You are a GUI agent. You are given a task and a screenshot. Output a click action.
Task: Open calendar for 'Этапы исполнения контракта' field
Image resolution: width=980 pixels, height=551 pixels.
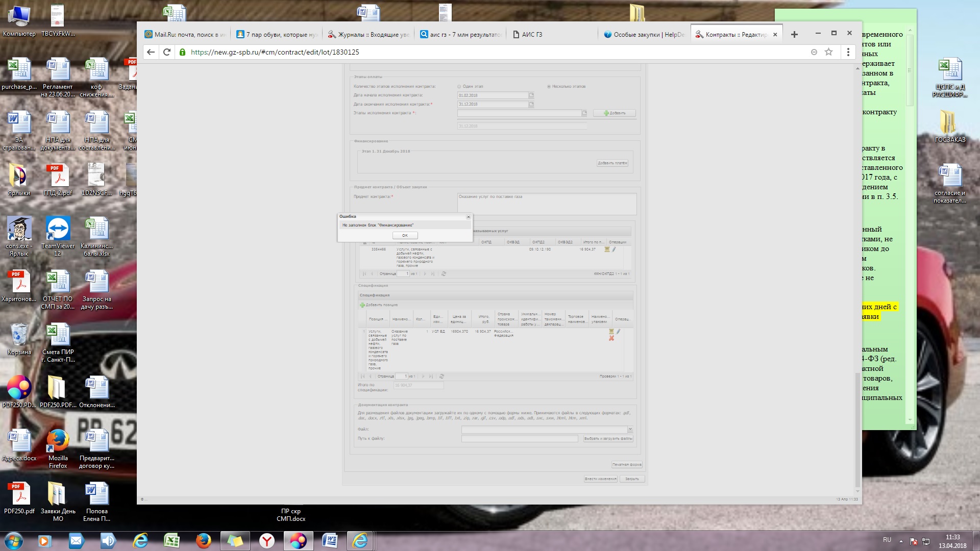[x=584, y=113]
